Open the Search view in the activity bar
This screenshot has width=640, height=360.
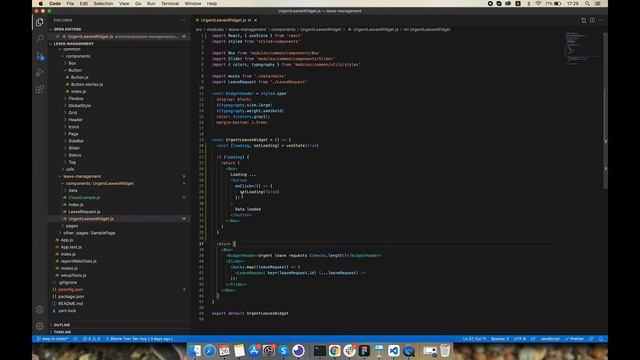40,39
